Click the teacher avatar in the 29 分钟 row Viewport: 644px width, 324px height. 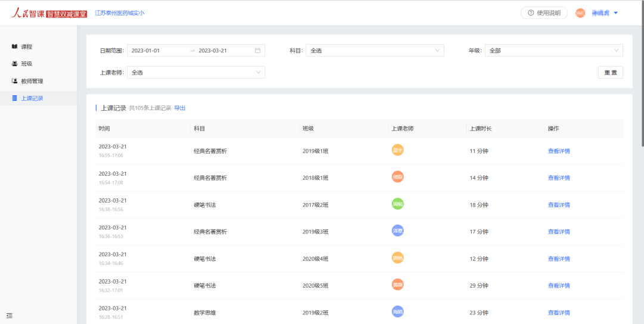[x=398, y=285]
